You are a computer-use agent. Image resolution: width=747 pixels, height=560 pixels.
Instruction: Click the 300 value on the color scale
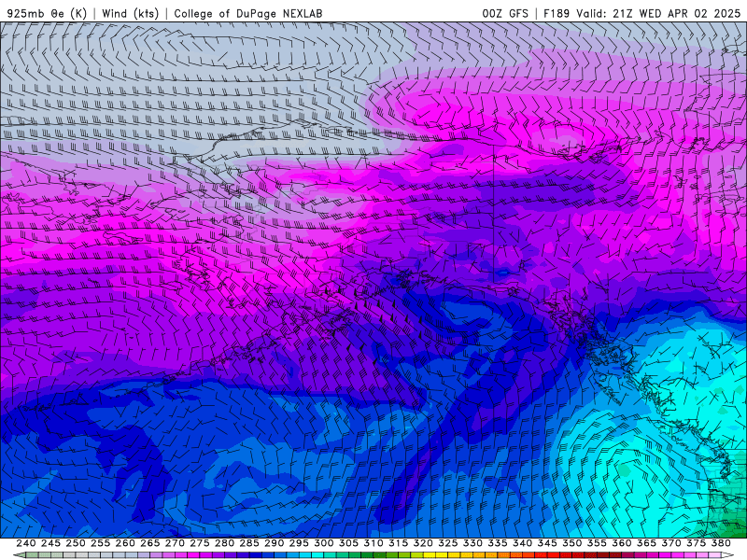pyautogui.click(x=324, y=543)
